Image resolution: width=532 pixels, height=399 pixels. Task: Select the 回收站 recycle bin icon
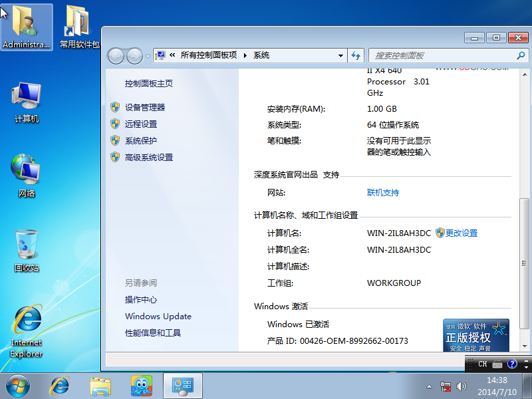tap(26, 251)
